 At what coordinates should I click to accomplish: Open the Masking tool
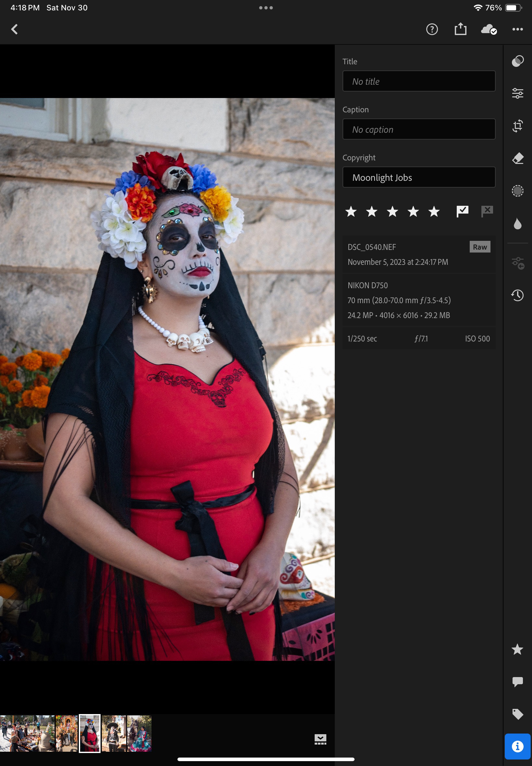pos(517,191)
